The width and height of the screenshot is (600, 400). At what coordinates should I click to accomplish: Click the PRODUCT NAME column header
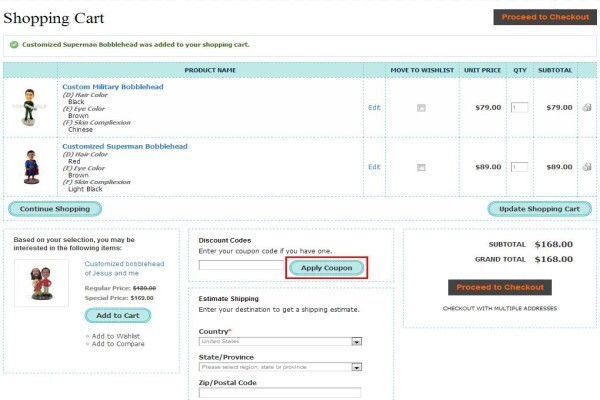(210, 70)
